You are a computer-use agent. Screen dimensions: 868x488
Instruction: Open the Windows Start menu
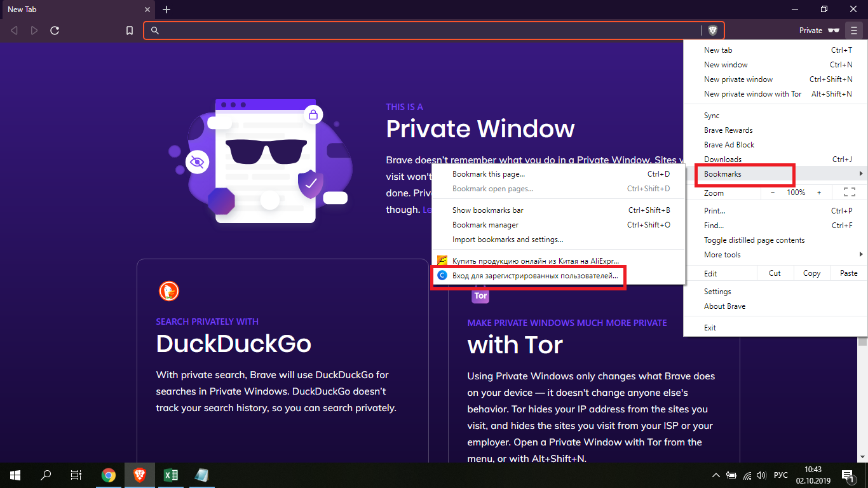15,475
